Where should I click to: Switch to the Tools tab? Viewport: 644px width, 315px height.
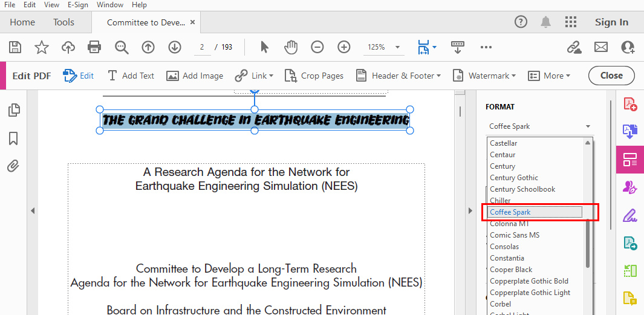point(63,22)
